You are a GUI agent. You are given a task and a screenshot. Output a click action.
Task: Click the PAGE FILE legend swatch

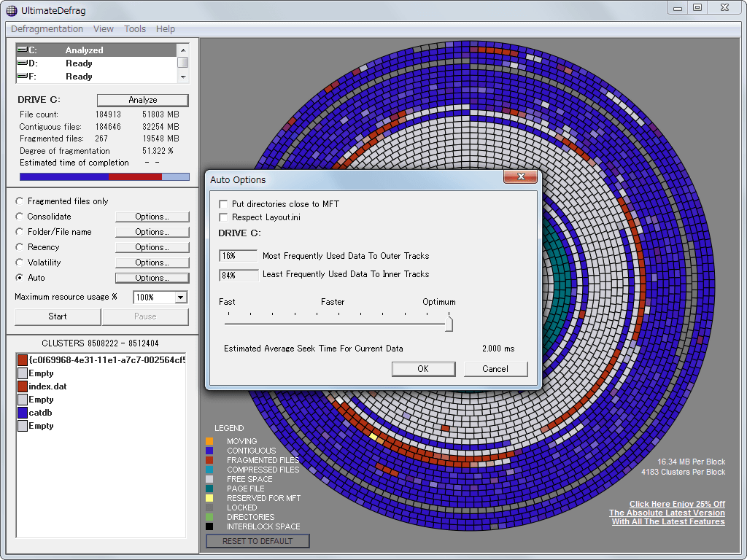(x=209, y=489)
